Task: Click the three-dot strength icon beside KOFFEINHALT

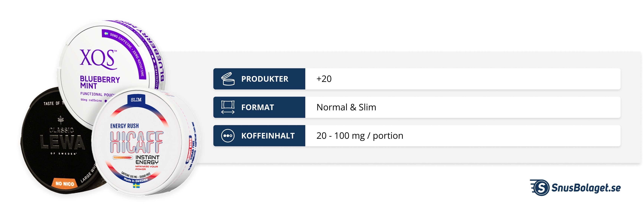Action: coord(228,136)
